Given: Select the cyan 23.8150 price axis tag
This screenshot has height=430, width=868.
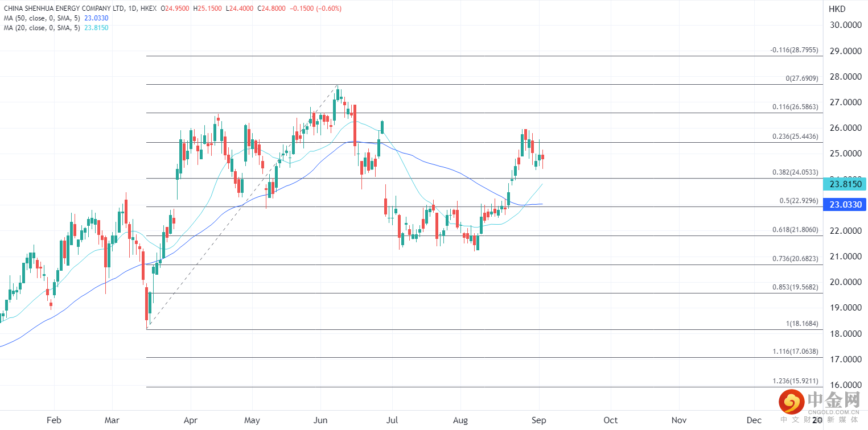Looking at the screenshot, I should coord(845,184).
